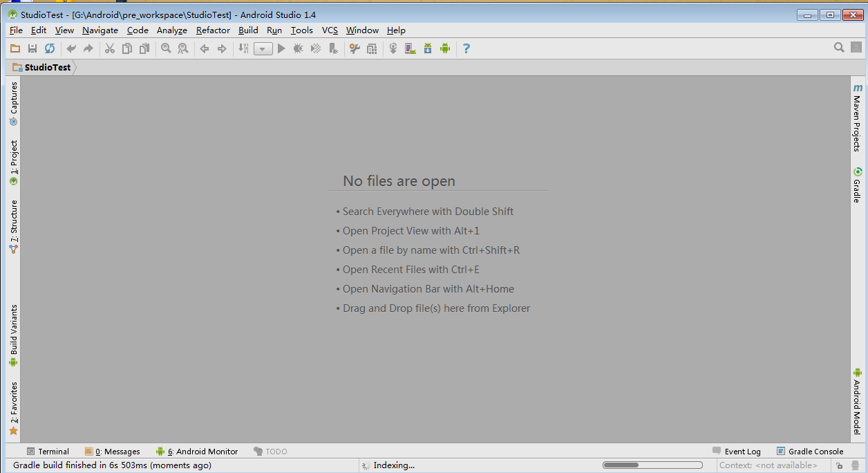868x473 pixels.
Task: Open the Refactor menu
Action: coord(213,30)
